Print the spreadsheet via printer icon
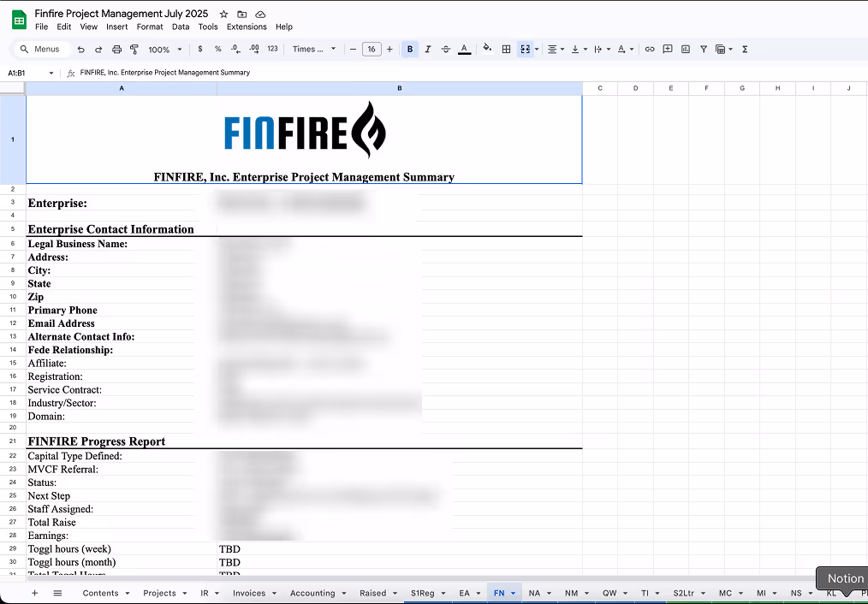 116,50
